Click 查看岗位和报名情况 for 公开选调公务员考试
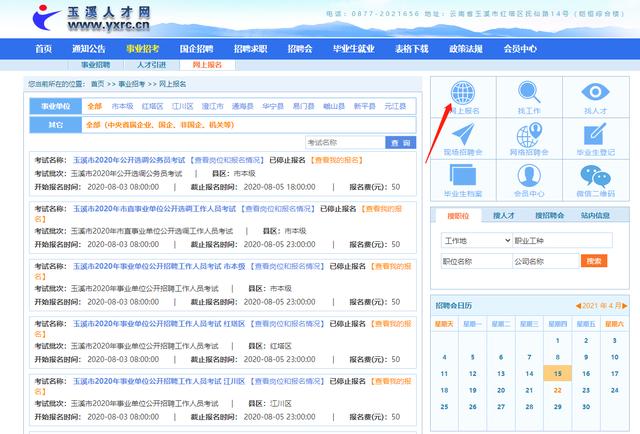The width and height of the screenshot is (640, 434). (x=227, y=160)
